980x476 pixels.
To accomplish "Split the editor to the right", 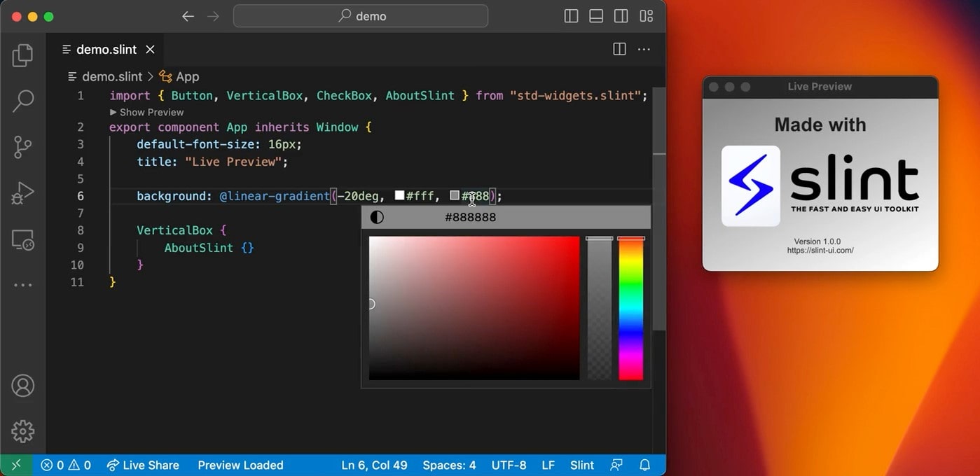I will coord(619,49).
